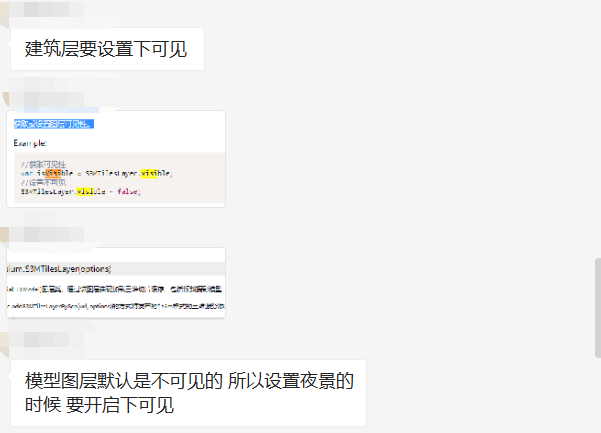This screenshot has width=601, height=433.
Task: Click the sender name above the first message
Action: click(47, 9)
